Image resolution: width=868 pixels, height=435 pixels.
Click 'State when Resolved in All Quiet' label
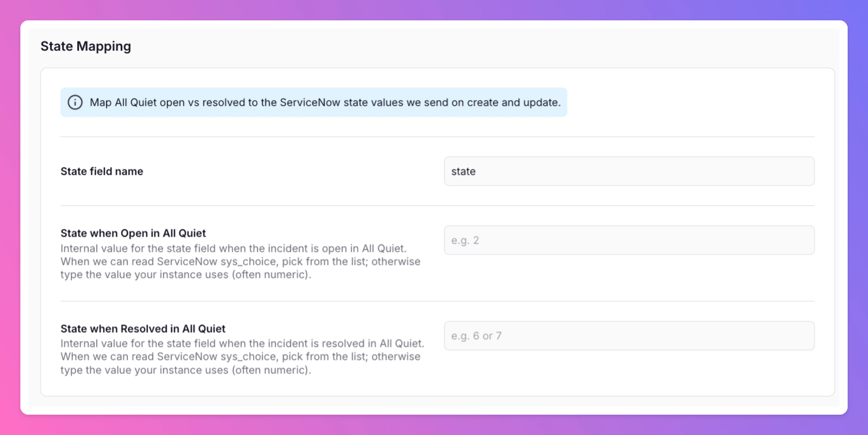pos(143,328)
